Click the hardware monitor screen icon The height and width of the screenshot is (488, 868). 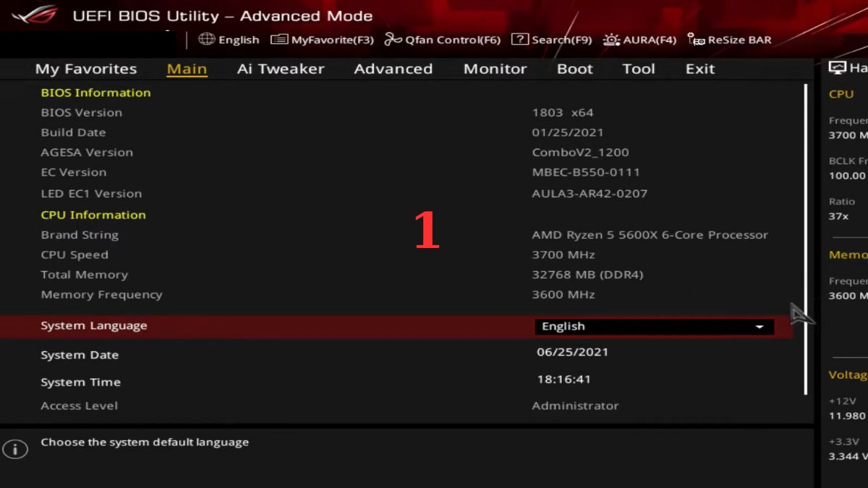pyautogui.click(x=837, y=68)
